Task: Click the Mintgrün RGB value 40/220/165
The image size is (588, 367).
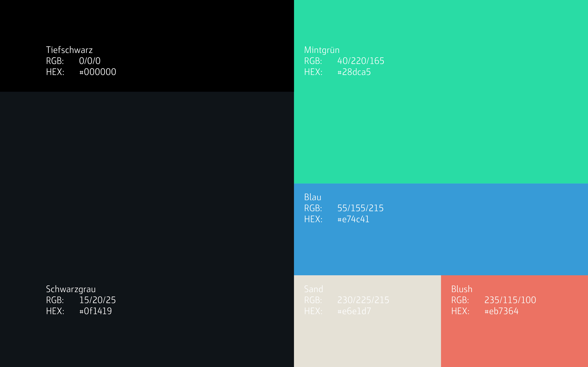Action: click(361, 61)
